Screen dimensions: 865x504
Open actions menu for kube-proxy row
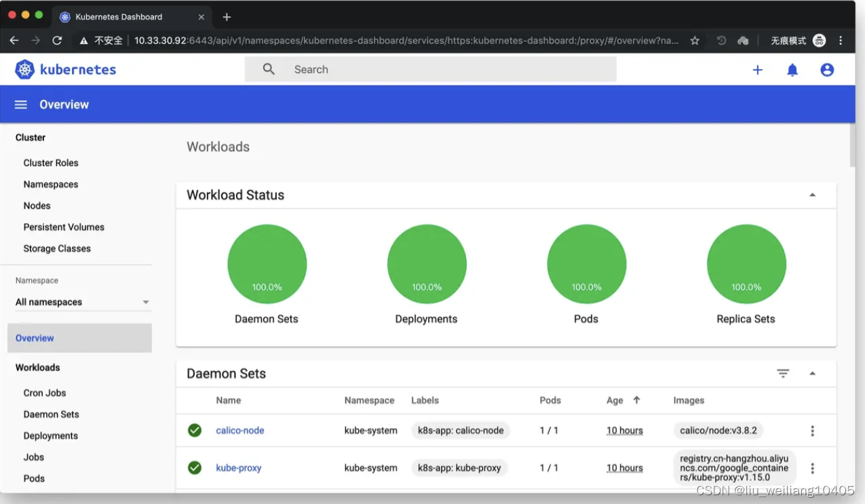(812, 468)
